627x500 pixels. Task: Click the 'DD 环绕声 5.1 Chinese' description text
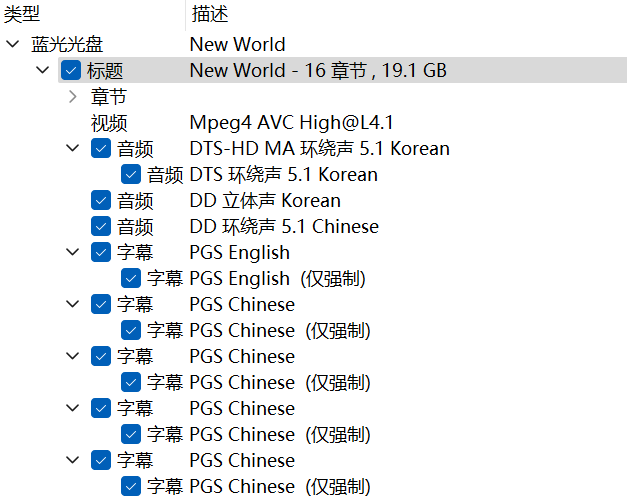coord(284,226)
